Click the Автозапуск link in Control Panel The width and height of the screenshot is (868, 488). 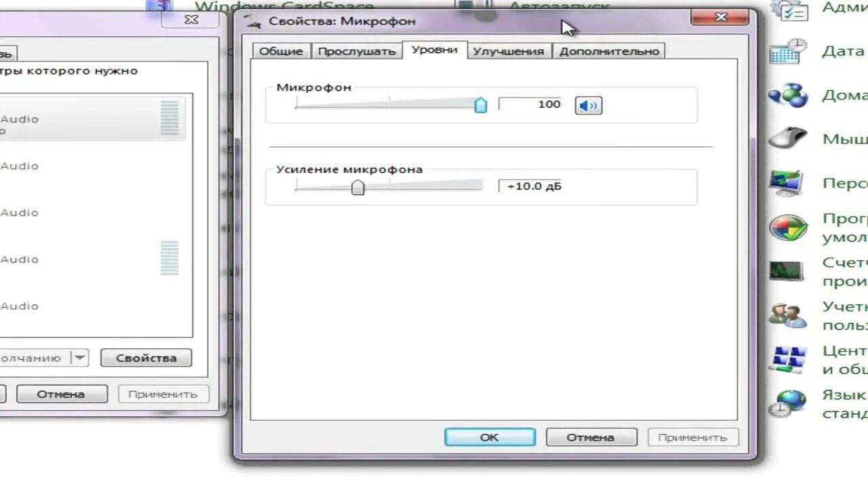[559, 7]
